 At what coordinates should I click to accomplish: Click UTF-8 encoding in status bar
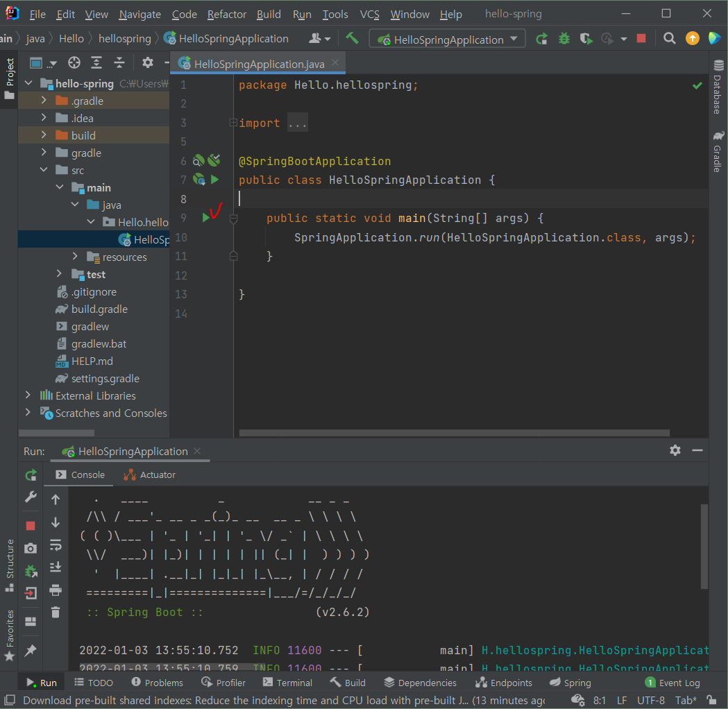pos(650,700)
